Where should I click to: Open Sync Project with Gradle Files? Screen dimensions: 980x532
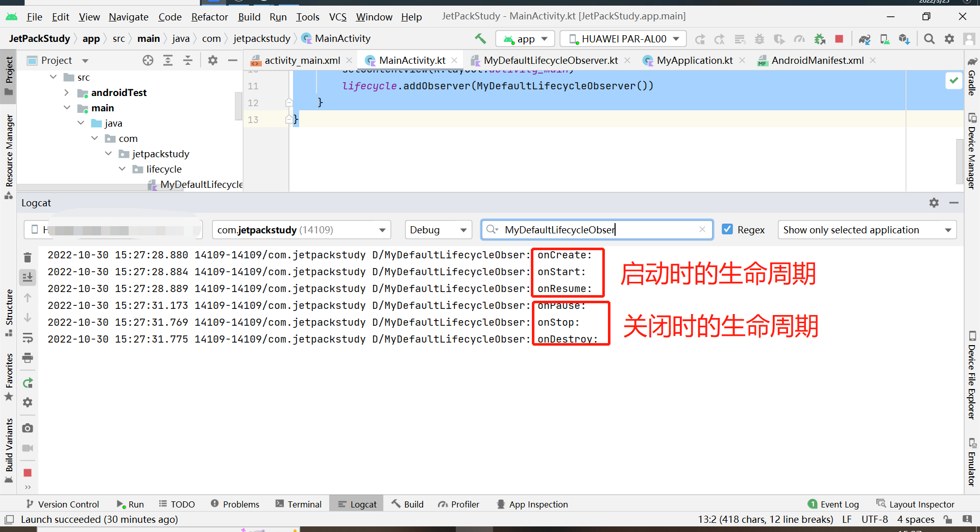[864, 39]
